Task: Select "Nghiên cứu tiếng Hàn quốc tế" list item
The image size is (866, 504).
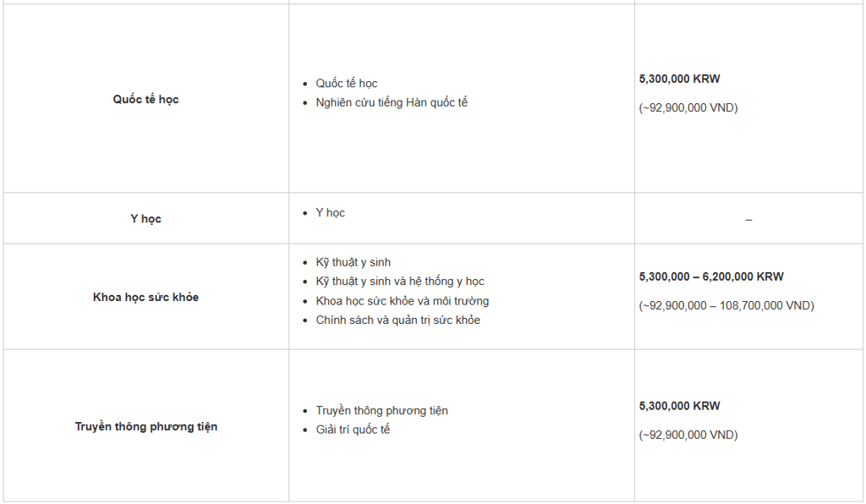Action: point(392,102)
